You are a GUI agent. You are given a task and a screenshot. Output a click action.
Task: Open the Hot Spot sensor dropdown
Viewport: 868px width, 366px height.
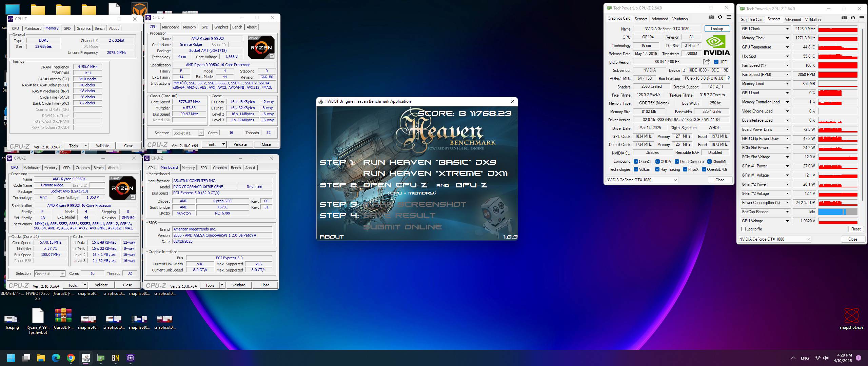(787, 56)
